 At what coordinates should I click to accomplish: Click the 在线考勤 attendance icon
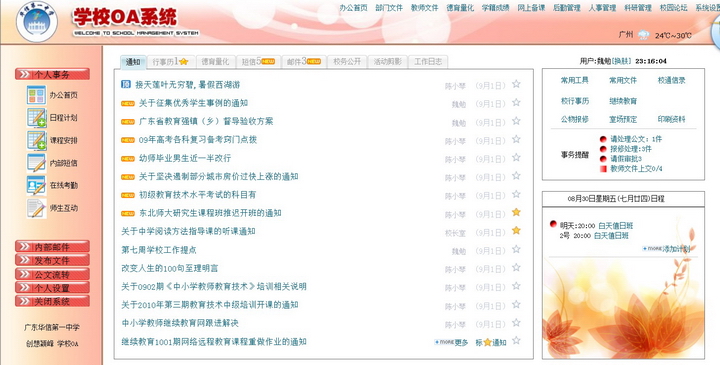tap(36, 185)
